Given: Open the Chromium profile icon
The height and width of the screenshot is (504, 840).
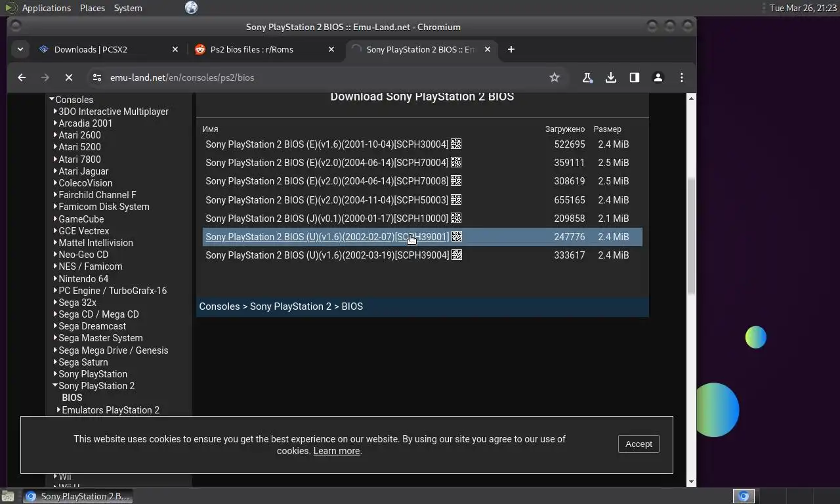Looking at the screenshot, I should tap(658, 77).
